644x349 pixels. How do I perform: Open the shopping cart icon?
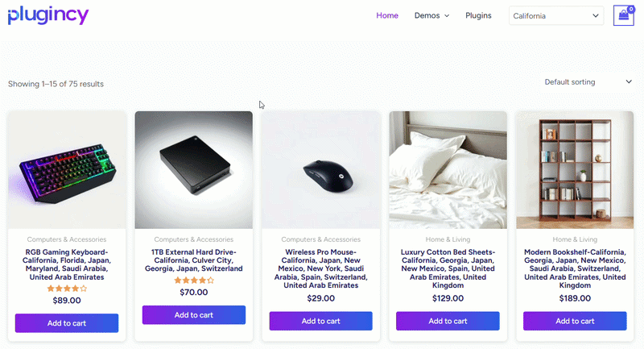point(623,16)
